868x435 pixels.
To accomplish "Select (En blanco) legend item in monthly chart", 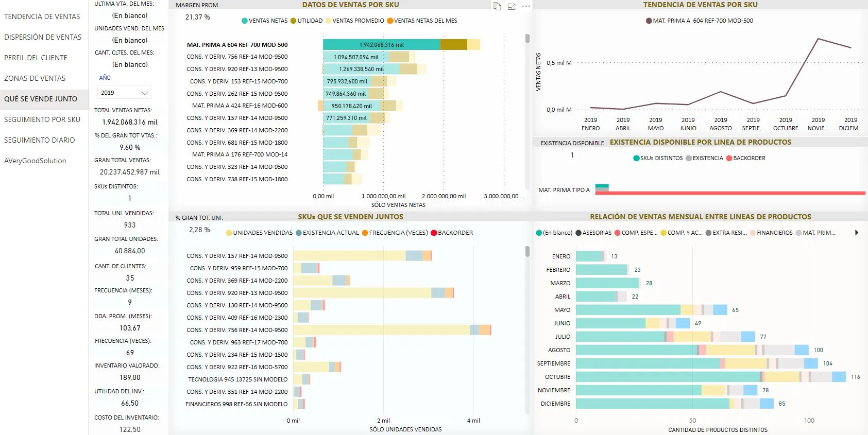I will point(554,233).
